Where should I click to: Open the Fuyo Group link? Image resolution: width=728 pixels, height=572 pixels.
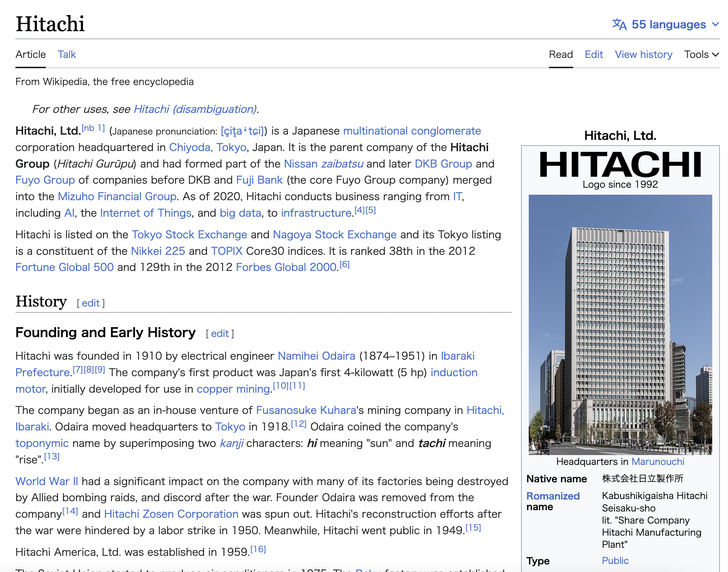click(45, 180)
